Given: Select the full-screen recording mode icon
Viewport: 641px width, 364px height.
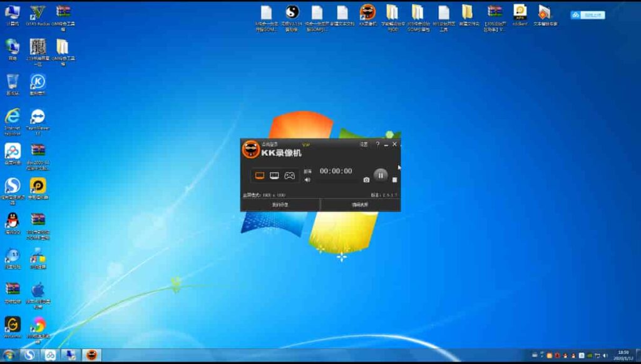Looking at the screenshot, I should pos(259,176).
